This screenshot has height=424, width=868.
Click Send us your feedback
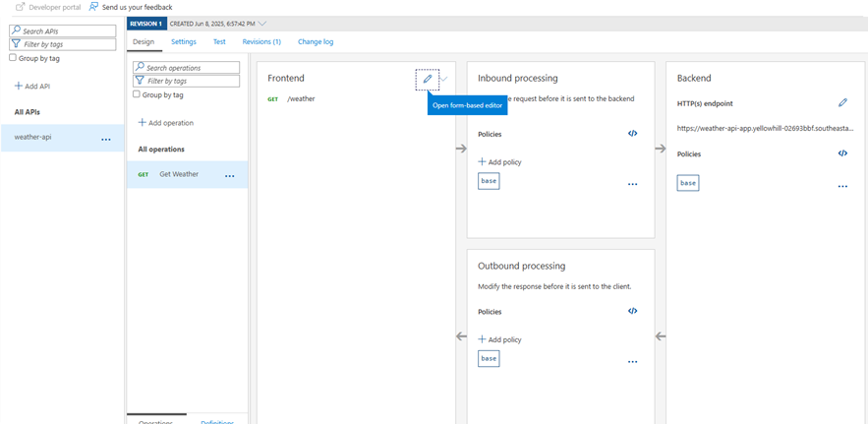click(138, 7)
